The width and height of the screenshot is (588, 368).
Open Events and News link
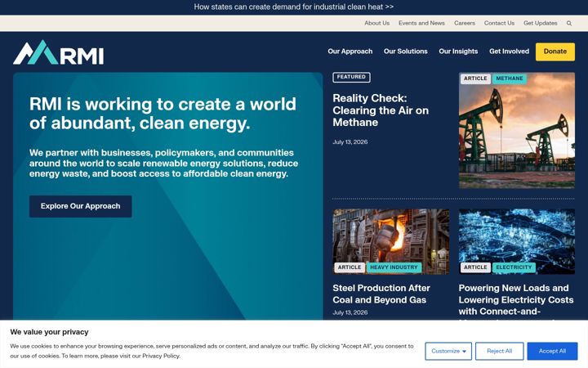(421, 23)
